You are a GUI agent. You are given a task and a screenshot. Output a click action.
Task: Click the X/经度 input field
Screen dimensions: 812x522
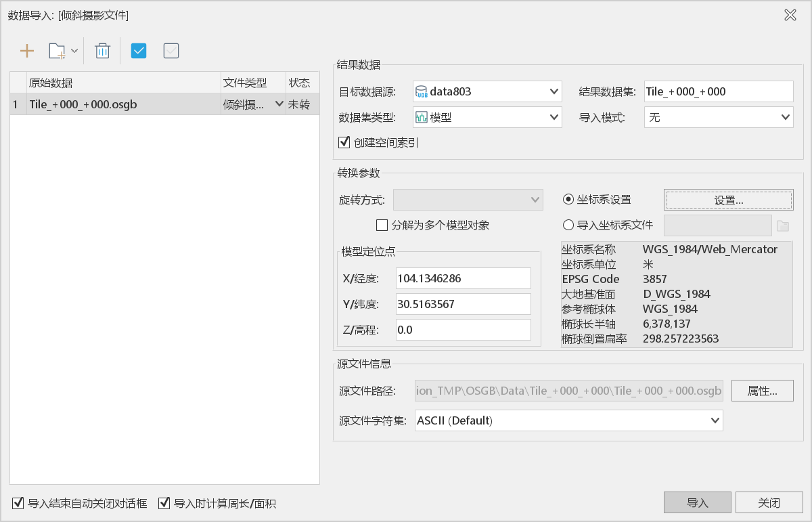point(463,278)
